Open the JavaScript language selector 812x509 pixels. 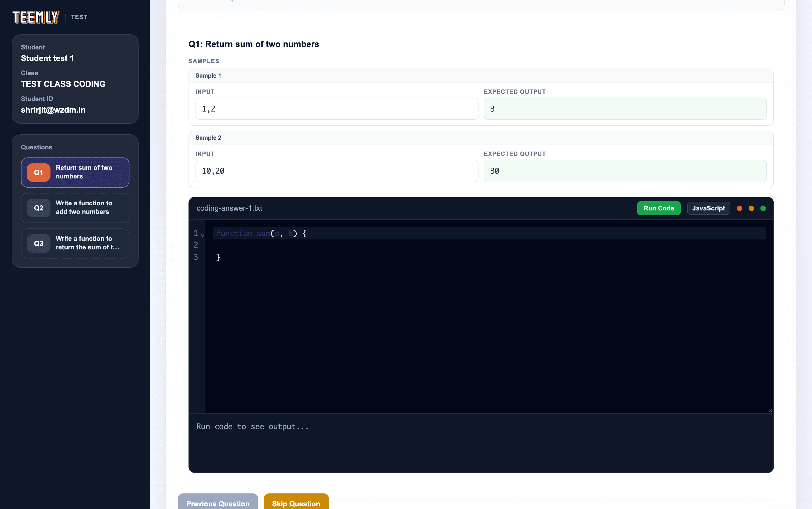click(x=708, y=208)
